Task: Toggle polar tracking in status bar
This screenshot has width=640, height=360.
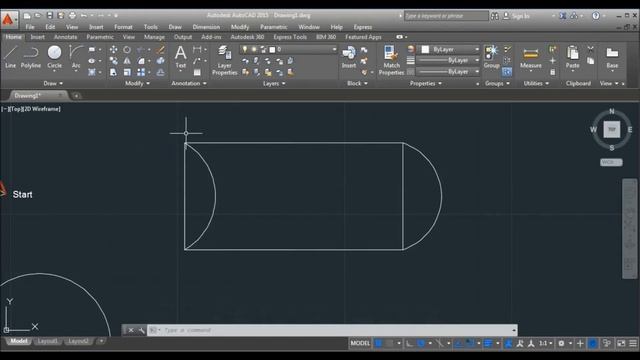Action: point(421,343)
